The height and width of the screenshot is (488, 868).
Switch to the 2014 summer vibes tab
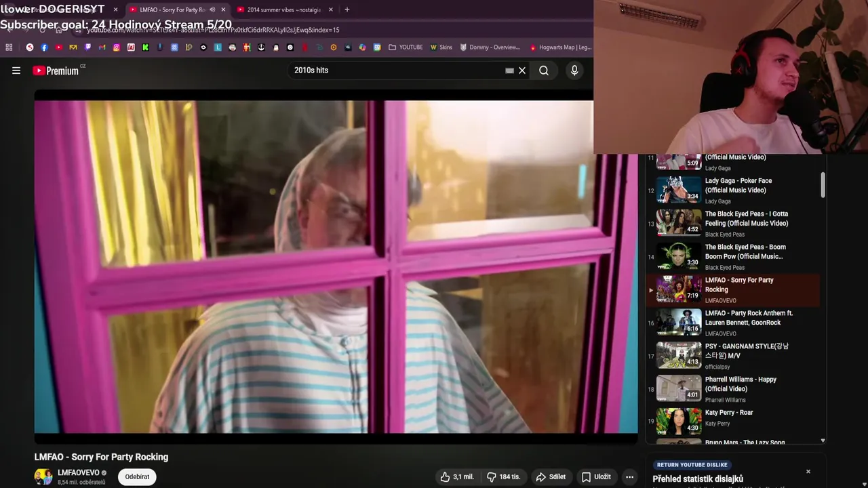pos(283,9)
